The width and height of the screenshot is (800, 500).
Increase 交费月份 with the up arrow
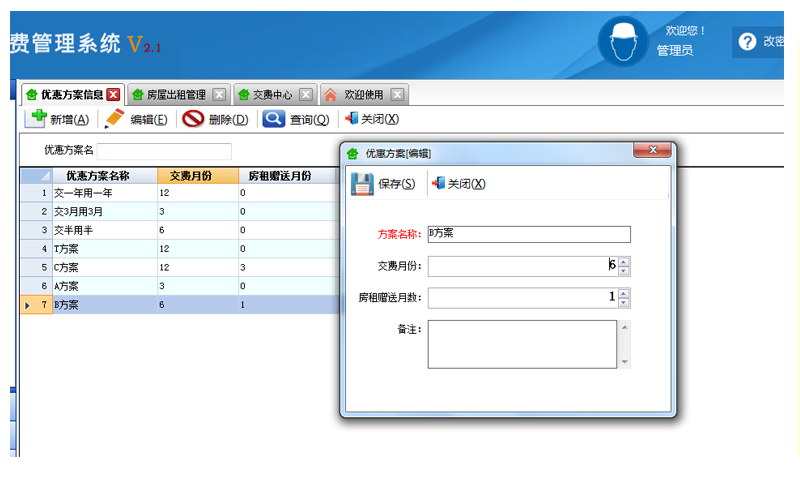624,262
